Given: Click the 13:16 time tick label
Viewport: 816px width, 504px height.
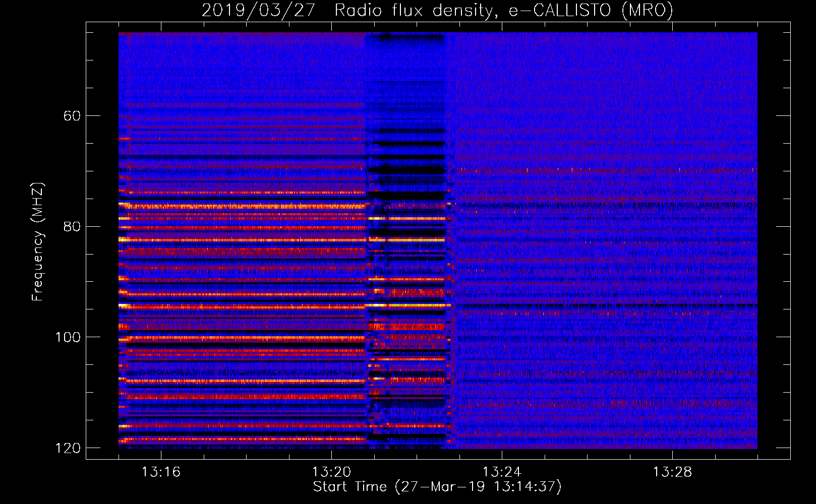Looking at the screenshot, I should click(x=161, y=472).
